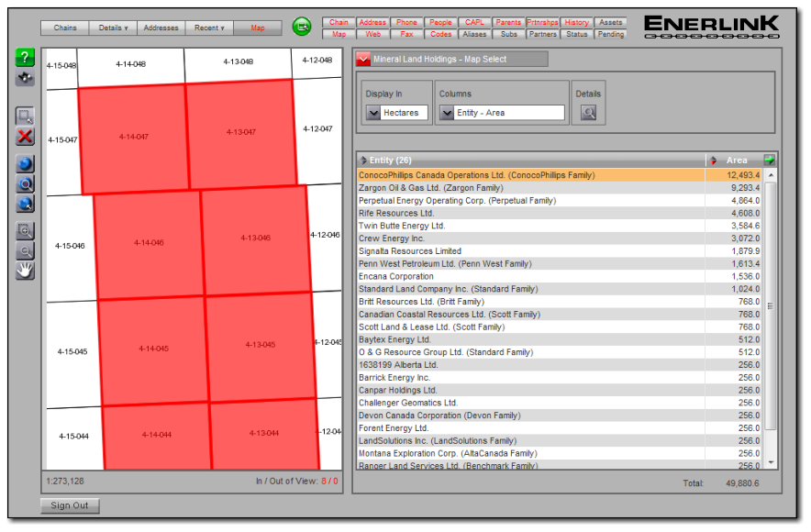Select the red Map menu item
The width and height of the screenshot is (811, 532).
[258, 28]
